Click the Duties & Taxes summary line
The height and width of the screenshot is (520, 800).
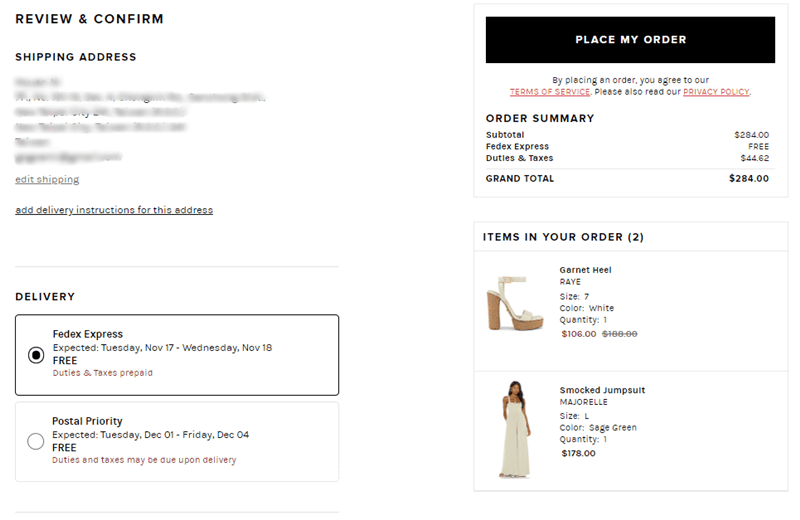pos(627,158)
